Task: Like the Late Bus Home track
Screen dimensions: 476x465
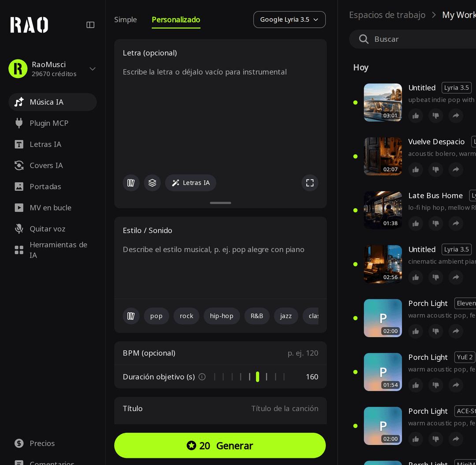Action: (x=416, y=224)
